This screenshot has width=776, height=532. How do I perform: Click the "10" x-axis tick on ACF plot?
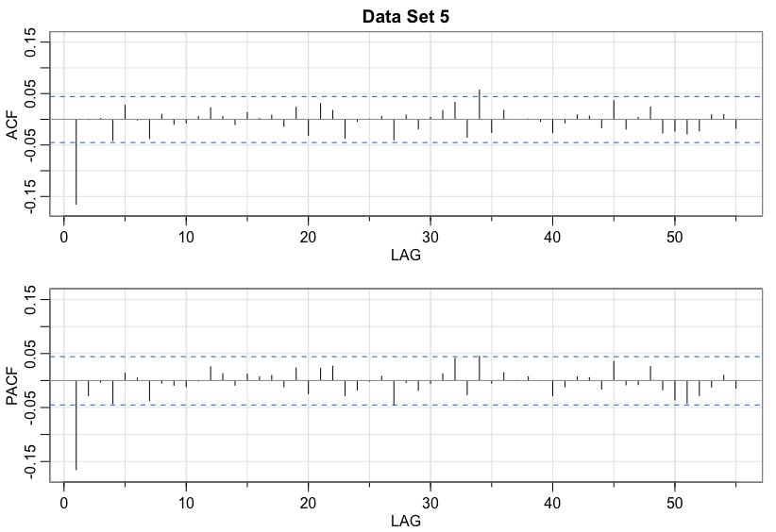(186, 236)
